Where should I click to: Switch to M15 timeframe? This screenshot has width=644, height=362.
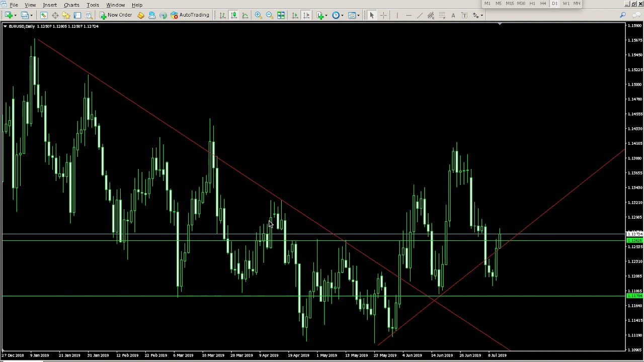click(x=510, y=4)
